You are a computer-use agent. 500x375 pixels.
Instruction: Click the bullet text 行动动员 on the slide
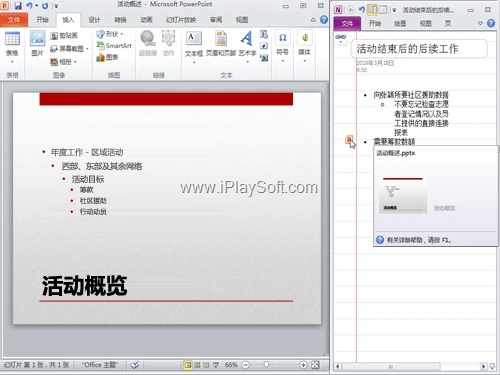pyautogui.click(x=93, y=212)
